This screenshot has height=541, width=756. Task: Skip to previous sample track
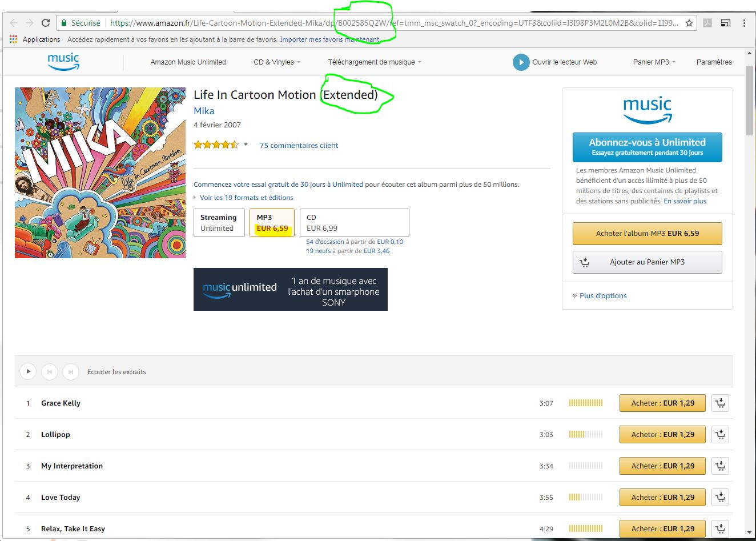click(50, 372)
